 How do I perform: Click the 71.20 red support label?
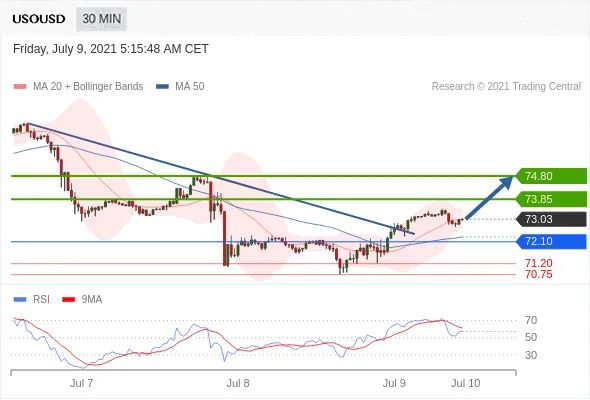(x=539, y=263)
